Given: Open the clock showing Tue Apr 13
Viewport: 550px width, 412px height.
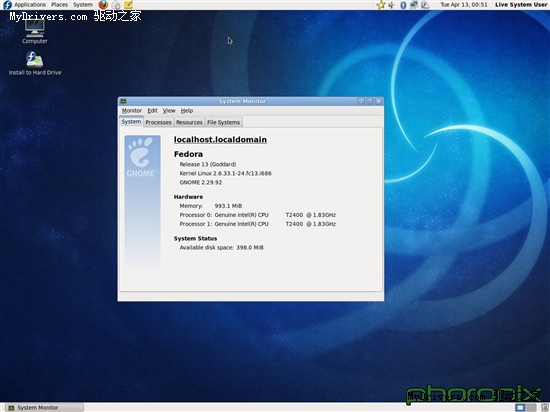Looking at the screenshot, I should point(464,5).
